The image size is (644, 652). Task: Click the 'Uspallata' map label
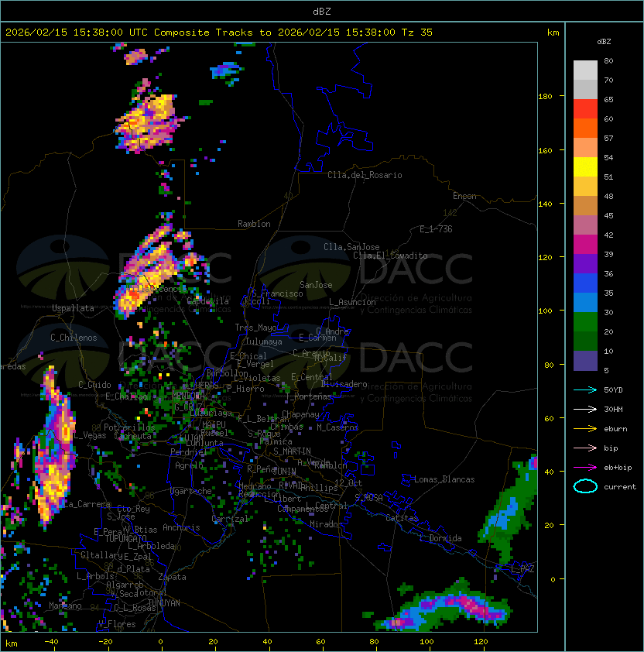click(x=73, y=308)
